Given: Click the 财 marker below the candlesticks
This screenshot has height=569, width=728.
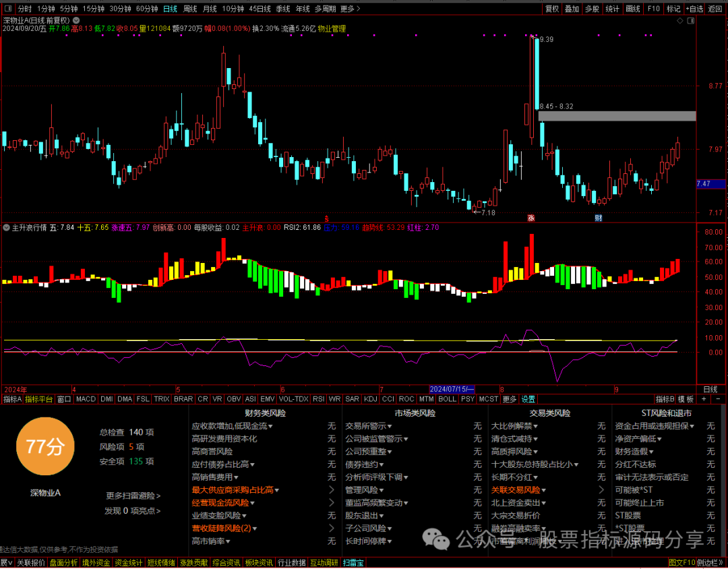Looking at the screenshot, I should (x=598, y=218).
